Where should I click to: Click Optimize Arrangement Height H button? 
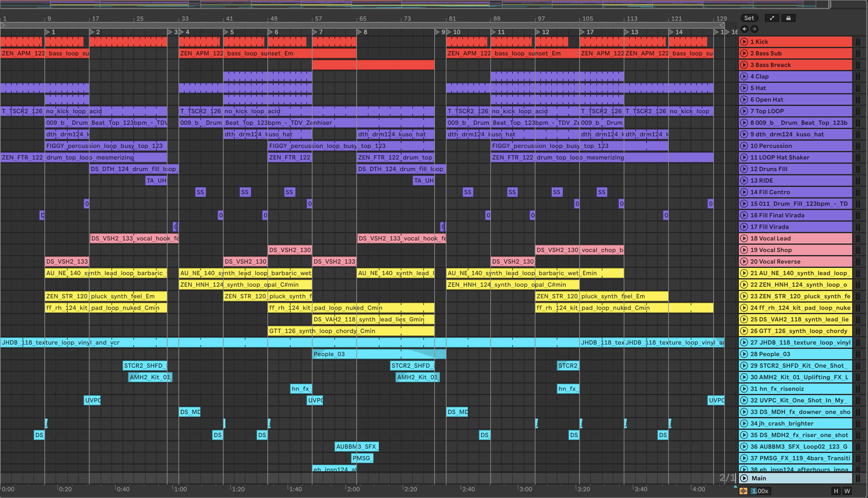point(836,491)
